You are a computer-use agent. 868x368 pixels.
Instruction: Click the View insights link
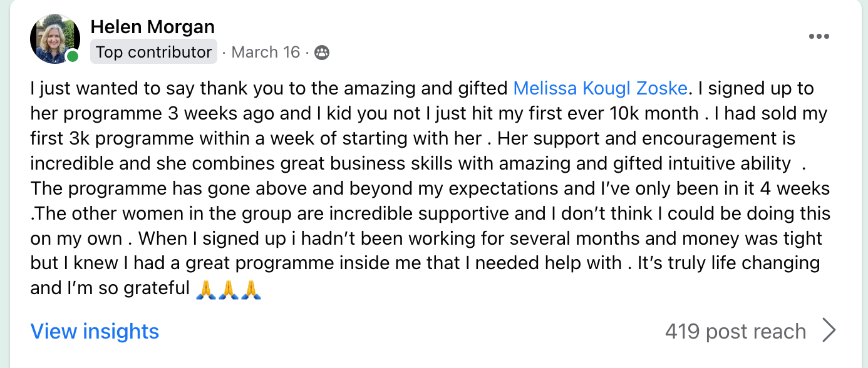point(95,331)
